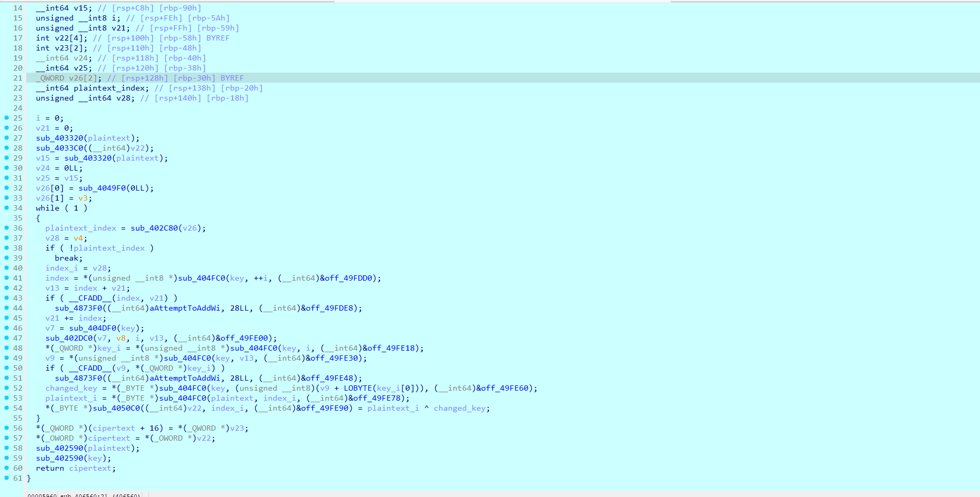Viewport: 980px width, 497px height.
Task: Toggle the breakpoint on line 25
Action: coord(5,118)
